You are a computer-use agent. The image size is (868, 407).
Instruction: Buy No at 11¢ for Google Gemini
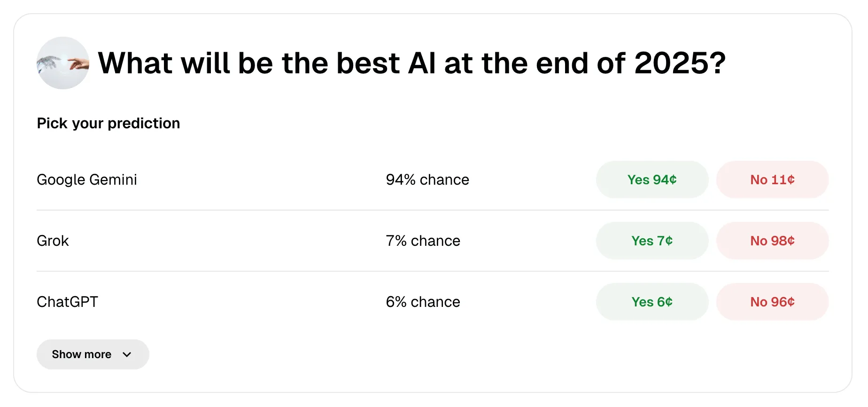[x=772, y=180]
